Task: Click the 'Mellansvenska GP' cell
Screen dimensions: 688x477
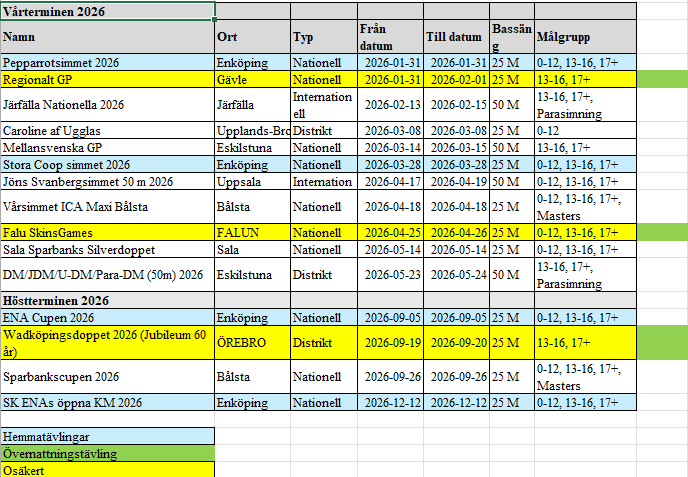Action: [107, 147]
